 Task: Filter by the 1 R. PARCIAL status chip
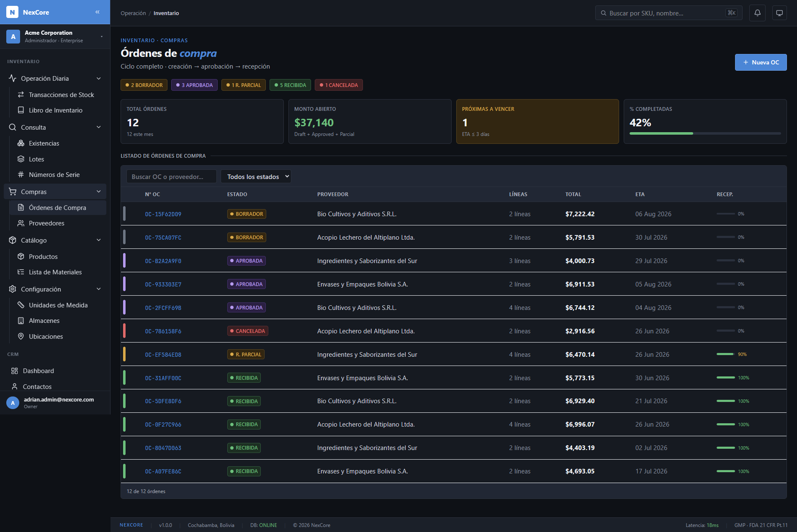pyautogui.click(x=244, y=85)
